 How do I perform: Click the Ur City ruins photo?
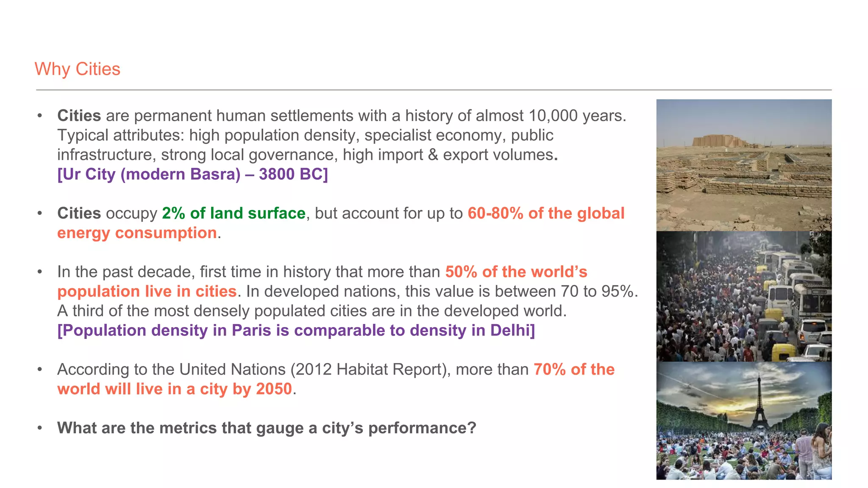coord(743,165)
